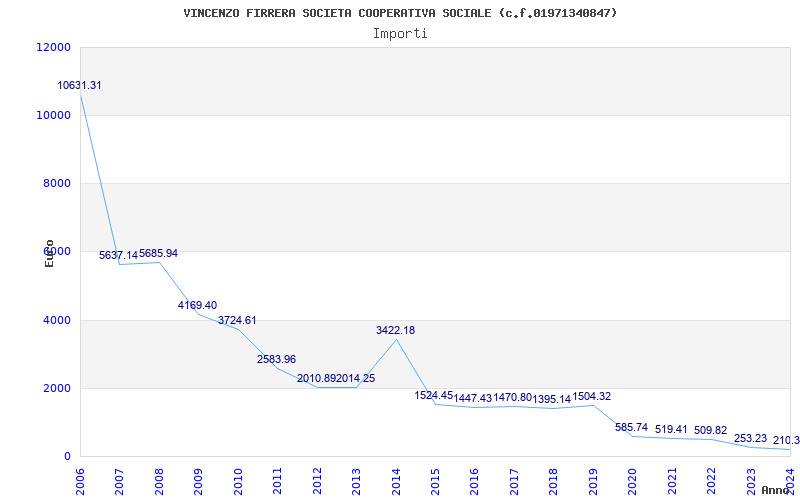Click the x-axis year 2017
Viewport: 800px width, 500px height.
pos(514,482)
